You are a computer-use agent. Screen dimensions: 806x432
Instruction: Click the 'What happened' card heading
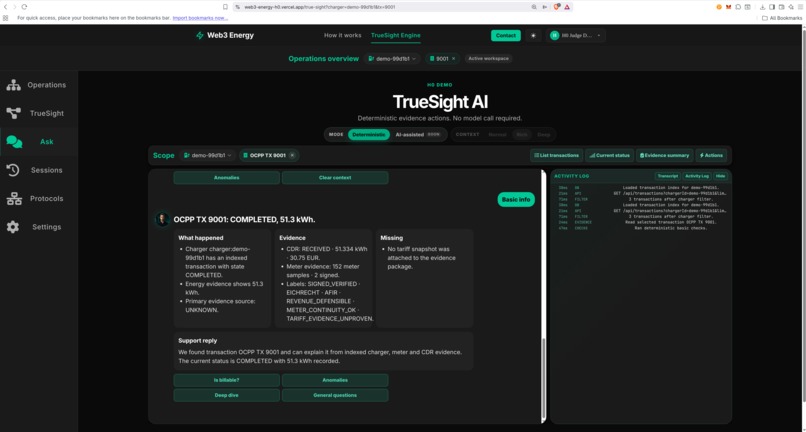click(x=201, y=238)
